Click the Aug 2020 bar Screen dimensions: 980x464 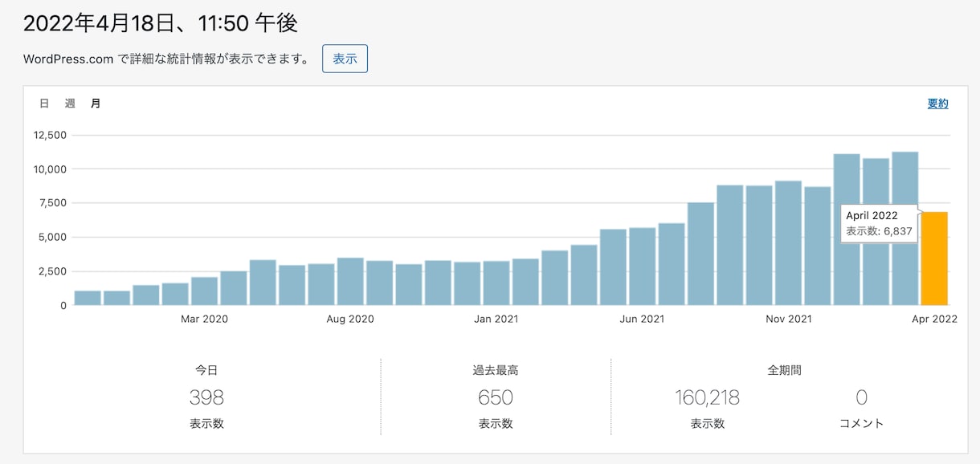(x=350, y=282)
